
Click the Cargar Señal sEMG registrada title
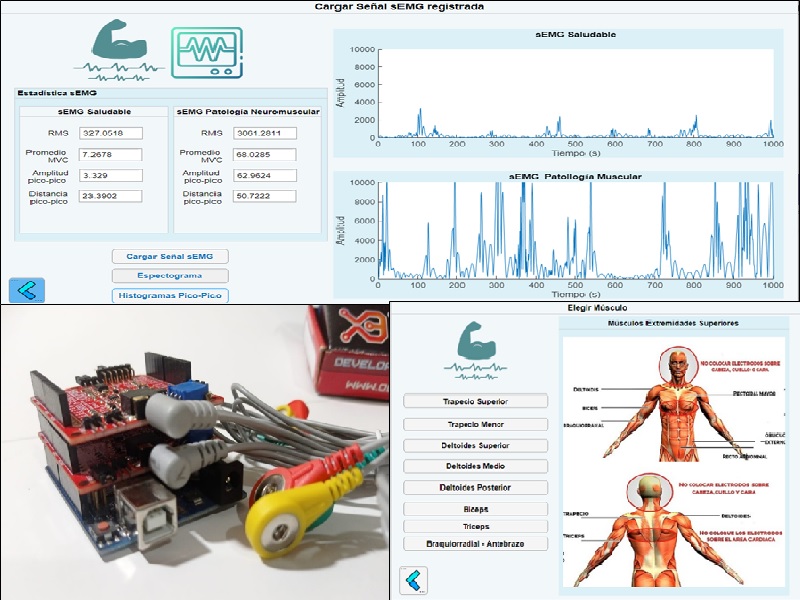[x=399, y=7]
